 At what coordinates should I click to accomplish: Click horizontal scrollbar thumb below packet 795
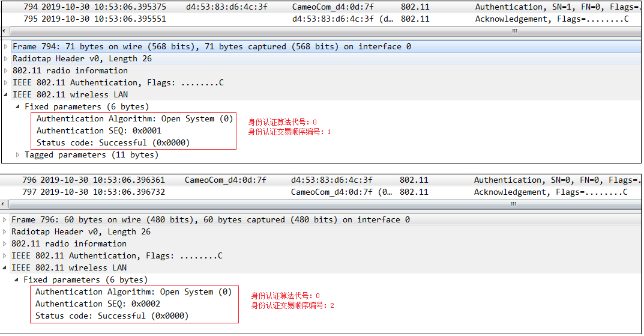(325, 31)
